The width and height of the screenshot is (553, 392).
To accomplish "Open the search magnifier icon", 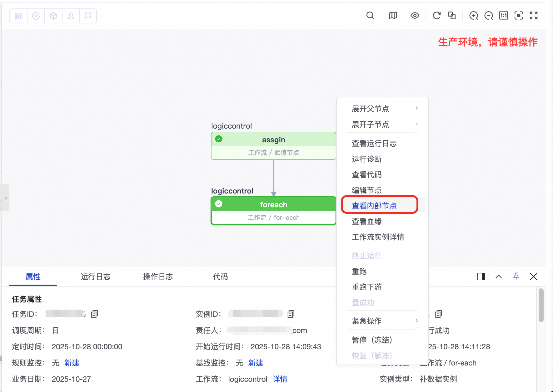I will 370,15.
